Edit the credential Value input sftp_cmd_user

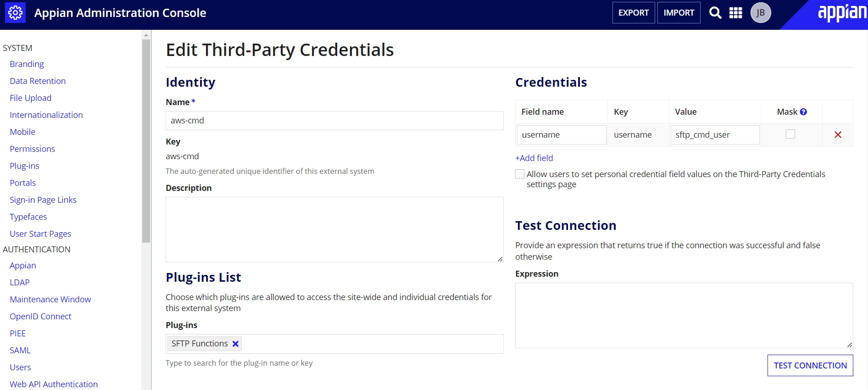click(715, 135)
